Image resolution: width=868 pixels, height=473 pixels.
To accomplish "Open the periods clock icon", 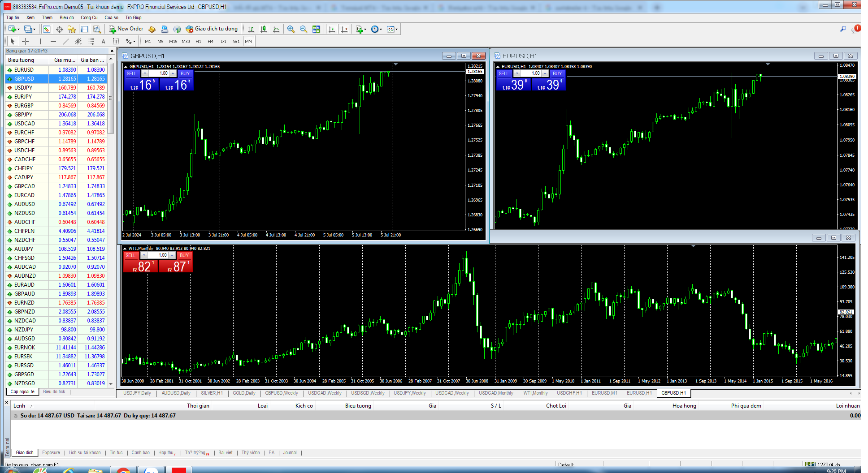I will pos(374,29).
